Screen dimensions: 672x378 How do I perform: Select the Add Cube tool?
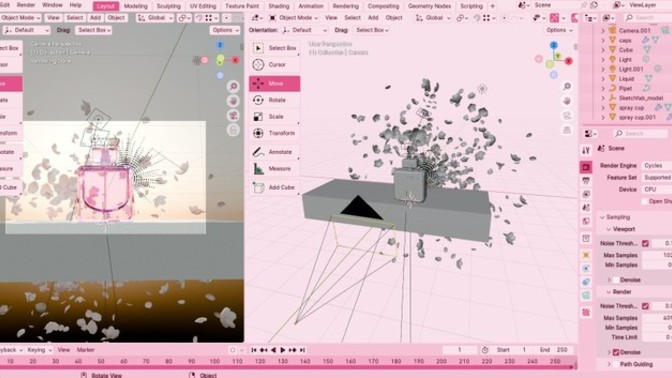point(274,187)
